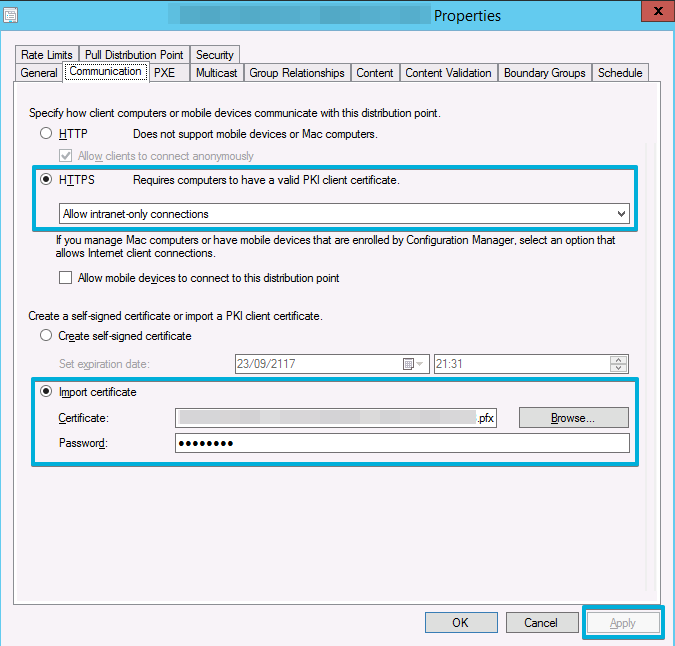The height and width of the screenshot is (646, 675).
Task: Open the Schedule tab
Action: tap(620, 73)
